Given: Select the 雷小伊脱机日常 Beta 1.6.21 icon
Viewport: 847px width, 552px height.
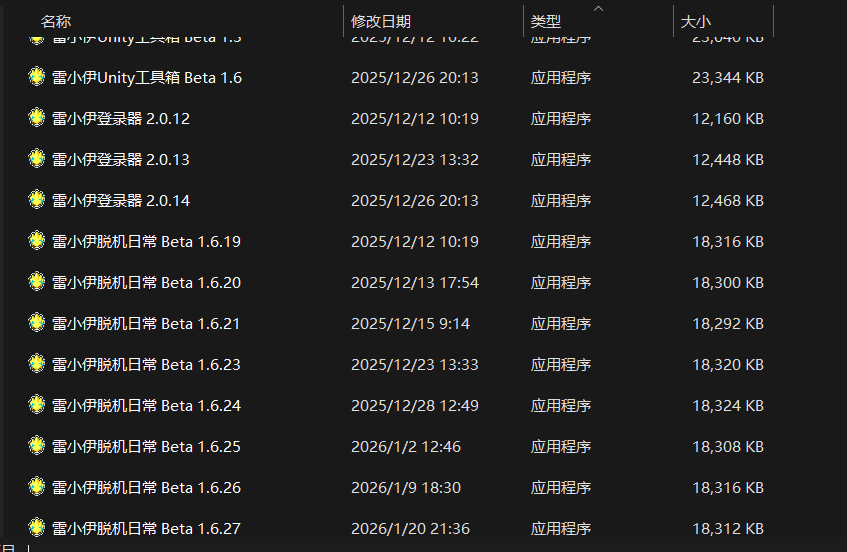Looking at the screenshot, I should click(x=37, y=323).
